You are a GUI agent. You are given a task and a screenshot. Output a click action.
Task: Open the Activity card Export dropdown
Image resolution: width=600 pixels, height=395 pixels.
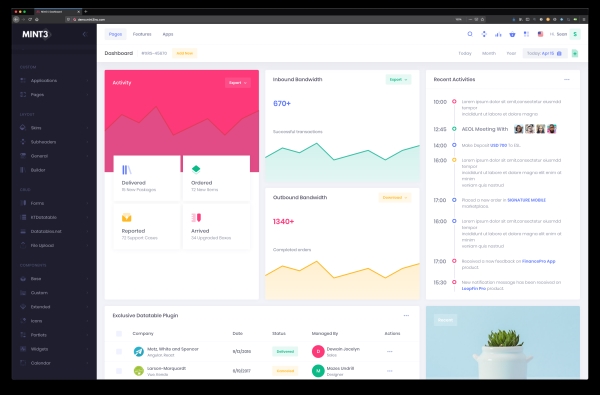click(x=238, y=83)
